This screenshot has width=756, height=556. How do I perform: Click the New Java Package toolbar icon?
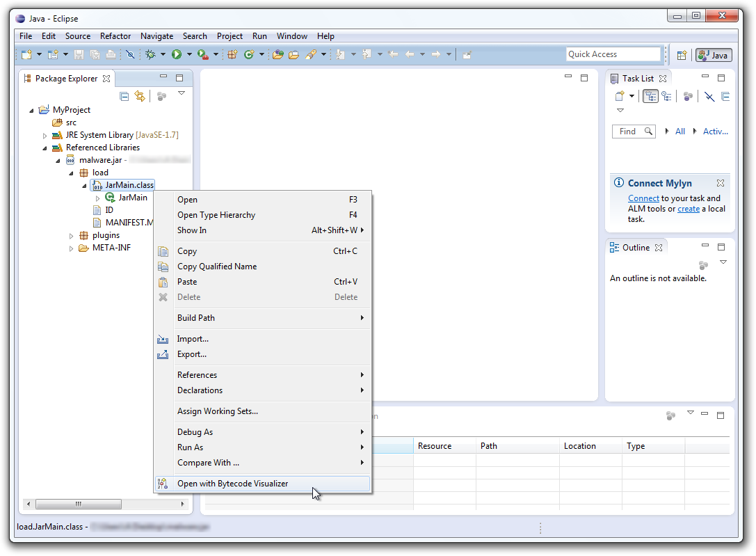tap(232, 54)
